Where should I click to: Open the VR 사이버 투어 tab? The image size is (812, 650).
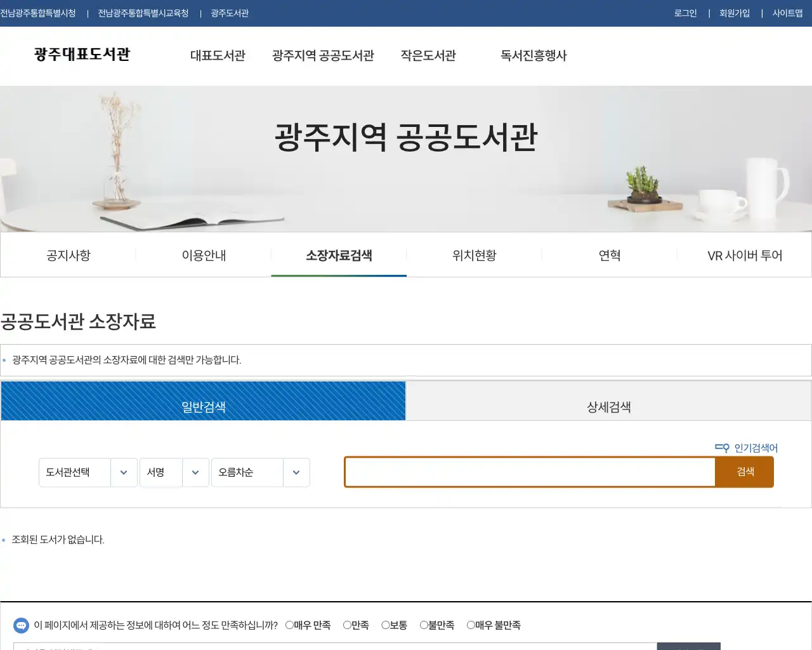point(745,255)
